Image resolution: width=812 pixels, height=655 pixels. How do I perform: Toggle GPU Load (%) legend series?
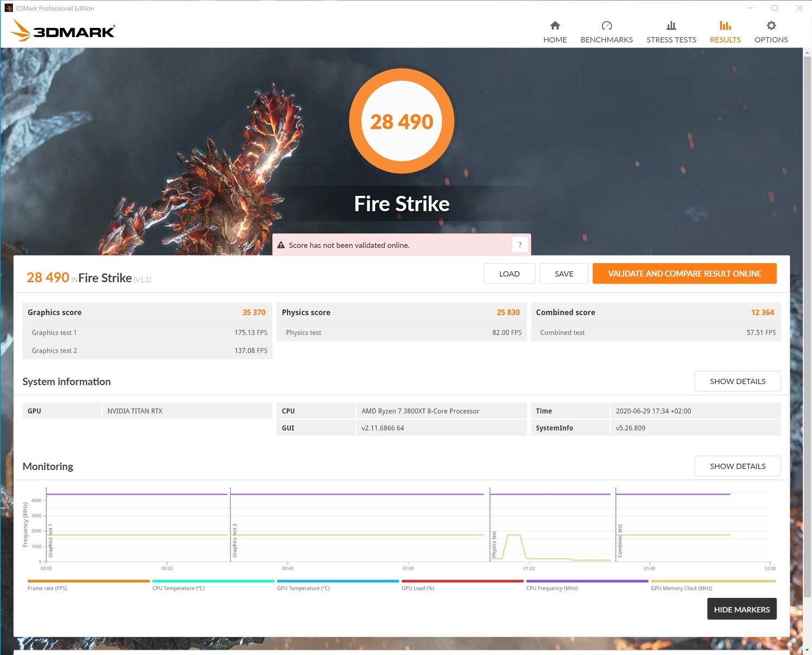(x=462, y=585)
